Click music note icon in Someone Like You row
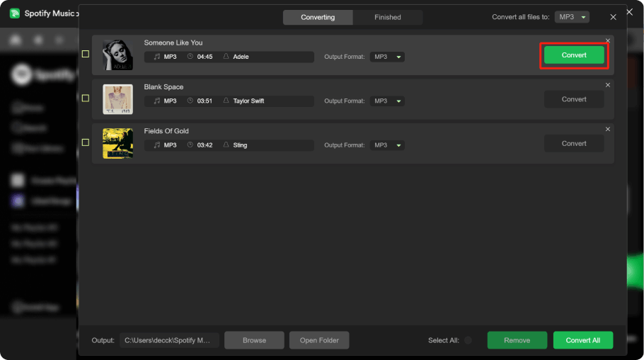Image resolution: width=644 pixels, height=360 pixels. 156,57
